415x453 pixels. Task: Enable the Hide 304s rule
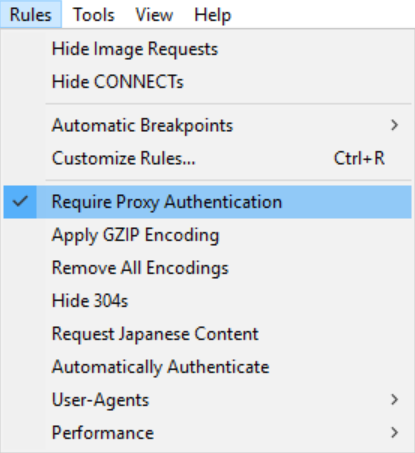pyautogui.click(x=207, y=301)
